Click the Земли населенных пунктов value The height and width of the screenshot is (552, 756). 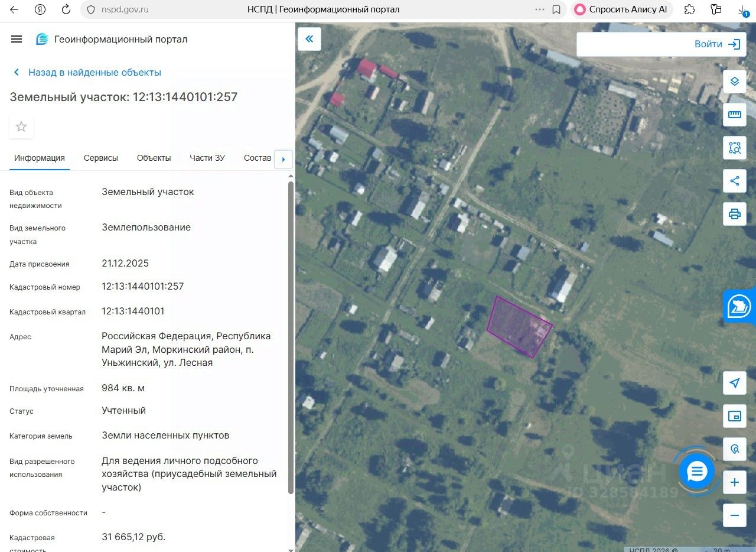click(165, 435)
